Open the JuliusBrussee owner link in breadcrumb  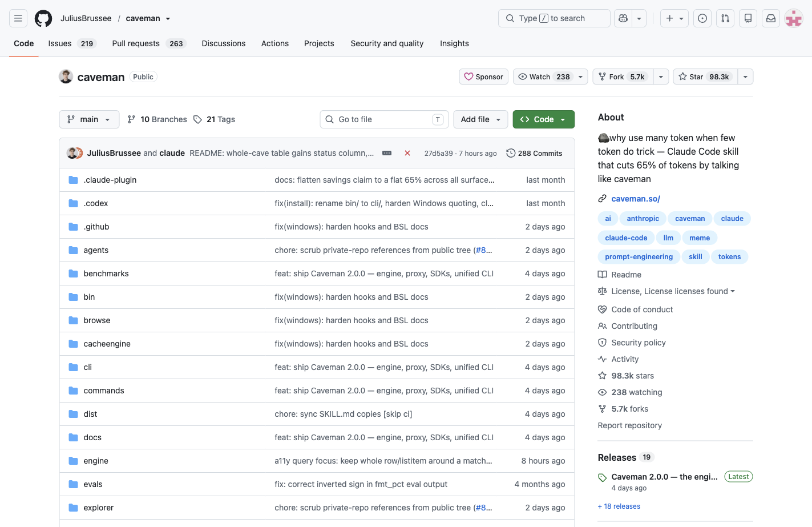click(86, 18)
